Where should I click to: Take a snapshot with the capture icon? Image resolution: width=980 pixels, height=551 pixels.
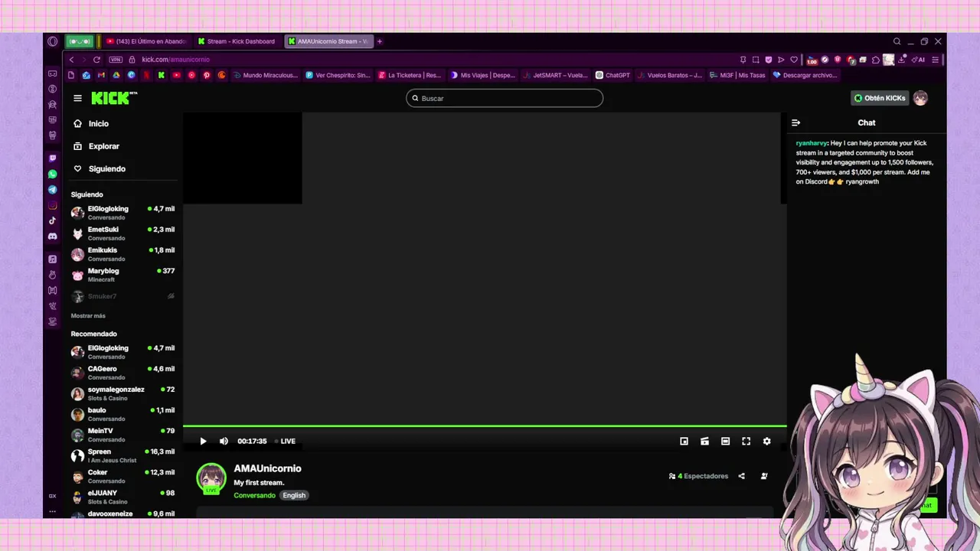click(756, 60)
